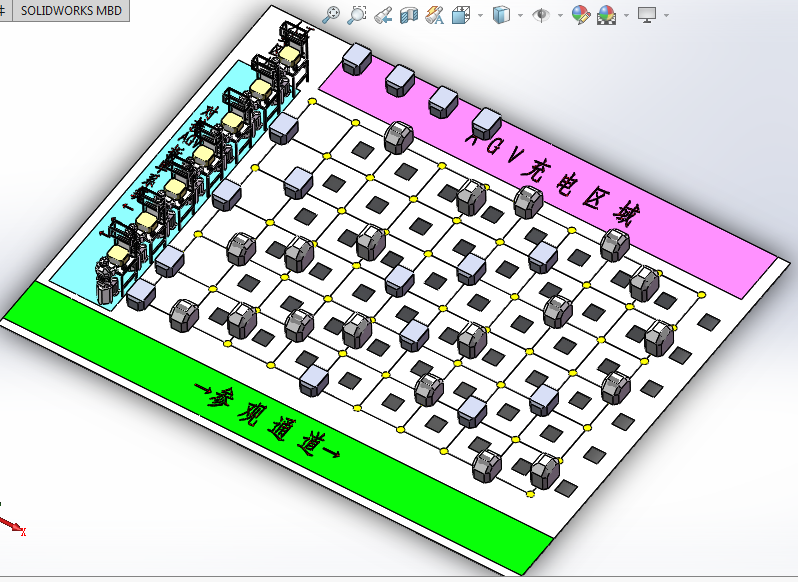The image size is (798, 582).
Task: Click the View Settings monitor icon
Action: [647, 15]
